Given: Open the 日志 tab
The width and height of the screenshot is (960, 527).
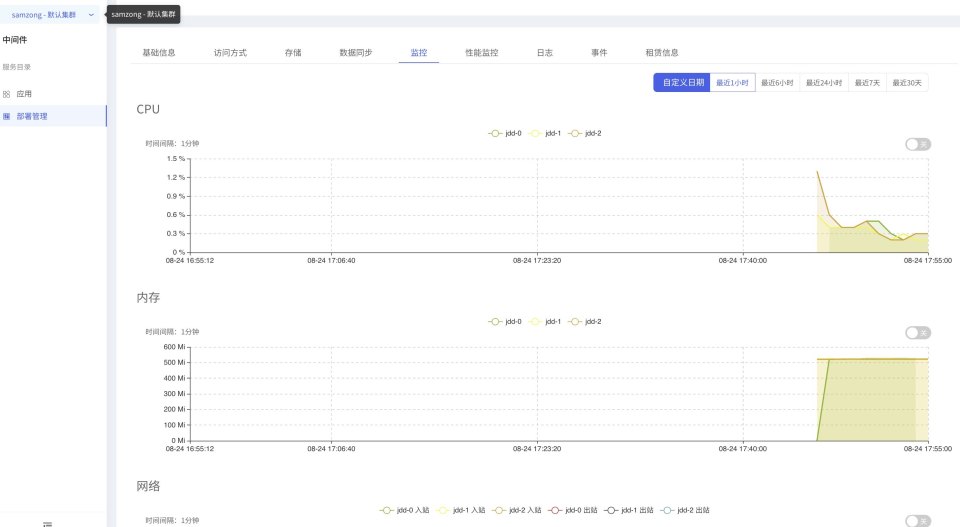Looking at the screenshot, I should [x=544, y=52].
